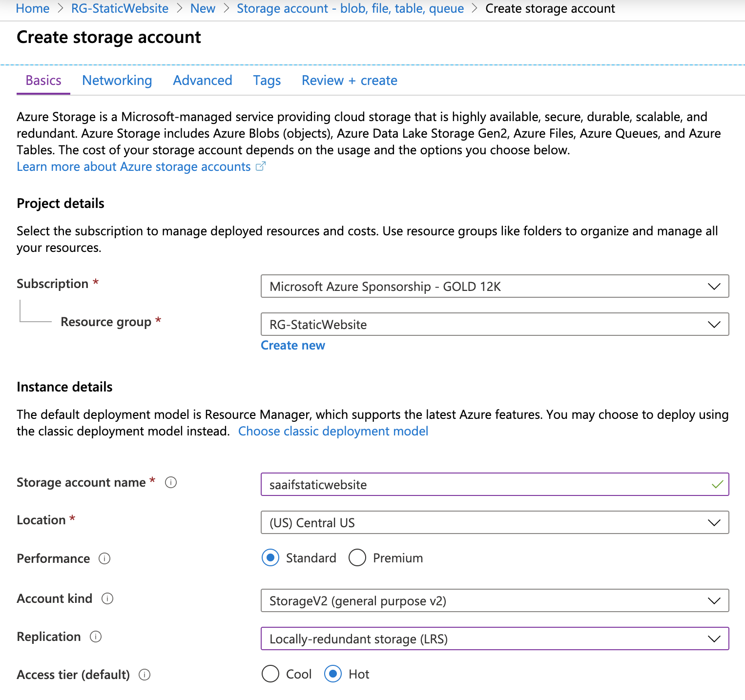Click the Project details heading

[x=61, y=203]
